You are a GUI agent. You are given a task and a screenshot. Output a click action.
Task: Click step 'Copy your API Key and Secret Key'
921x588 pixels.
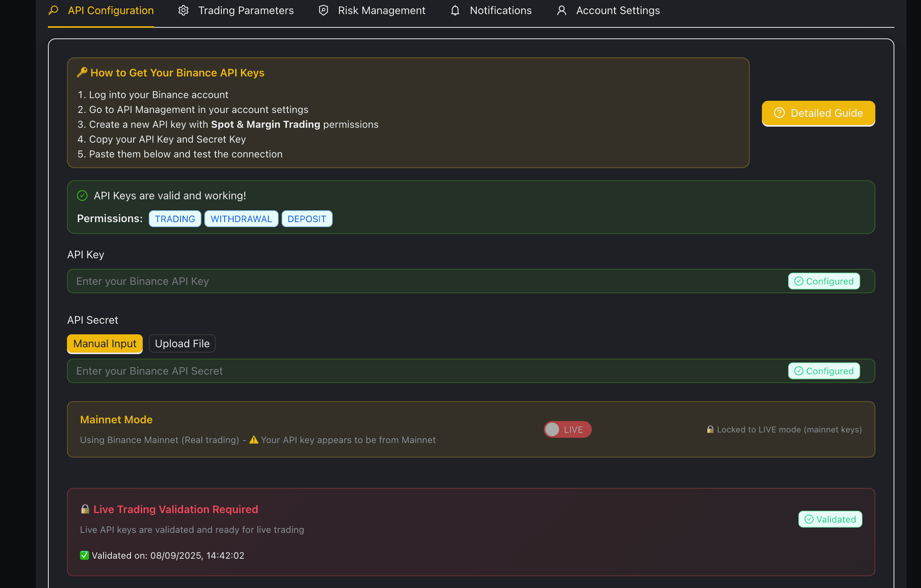pos(167,140)
